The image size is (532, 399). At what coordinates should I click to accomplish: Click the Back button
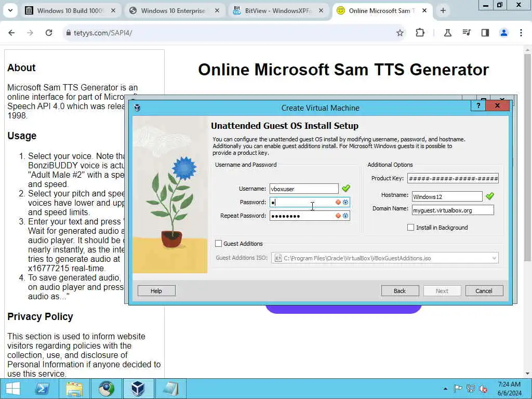(x=400, y=291)
